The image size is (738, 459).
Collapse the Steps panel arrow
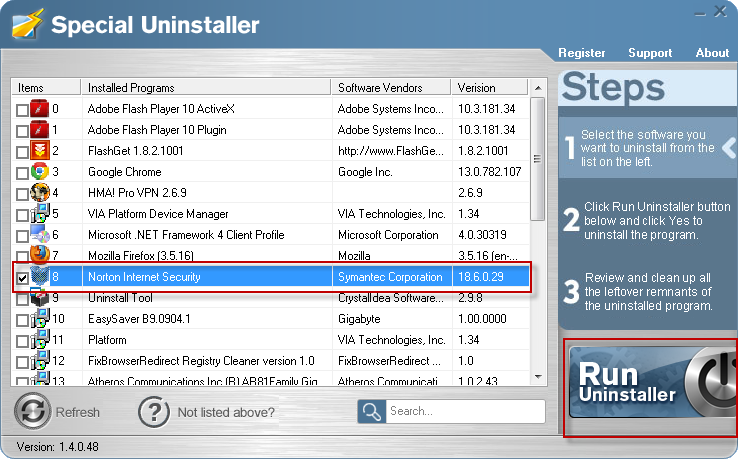point(729,148)
